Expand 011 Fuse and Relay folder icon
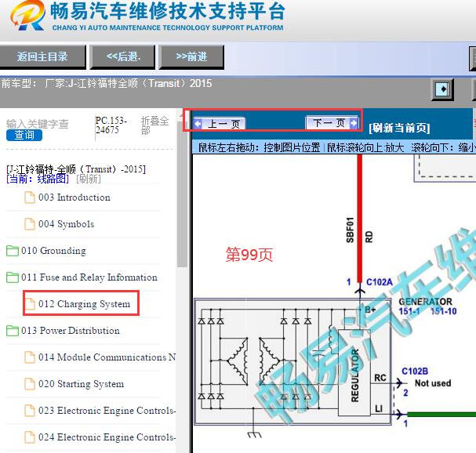Image resolution: width=476 pixels, height=453 pixels. pyautogui.click(x=12, y=277)
